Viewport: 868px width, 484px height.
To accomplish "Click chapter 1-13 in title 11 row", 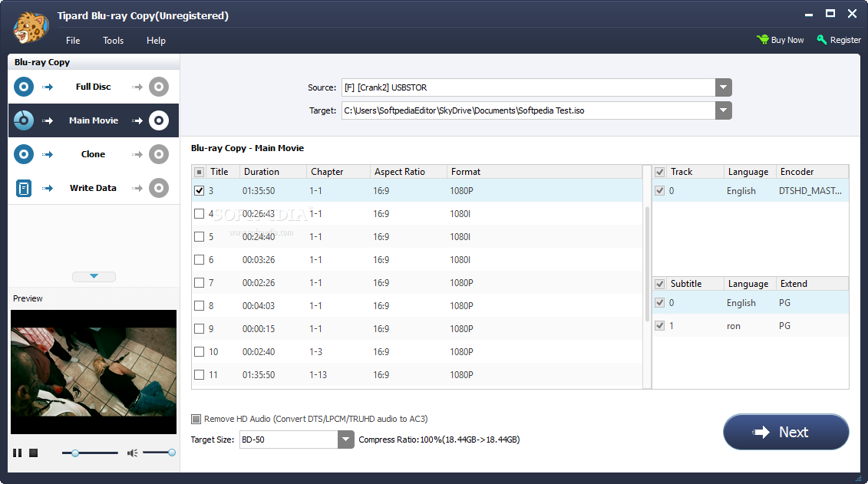I will tap(318, 375).
